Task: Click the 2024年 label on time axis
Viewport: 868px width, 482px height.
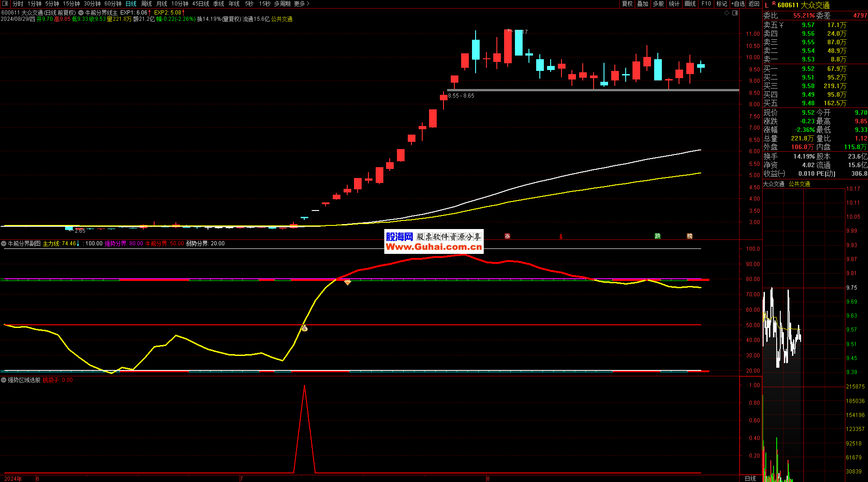Action: tap(13, 478)
